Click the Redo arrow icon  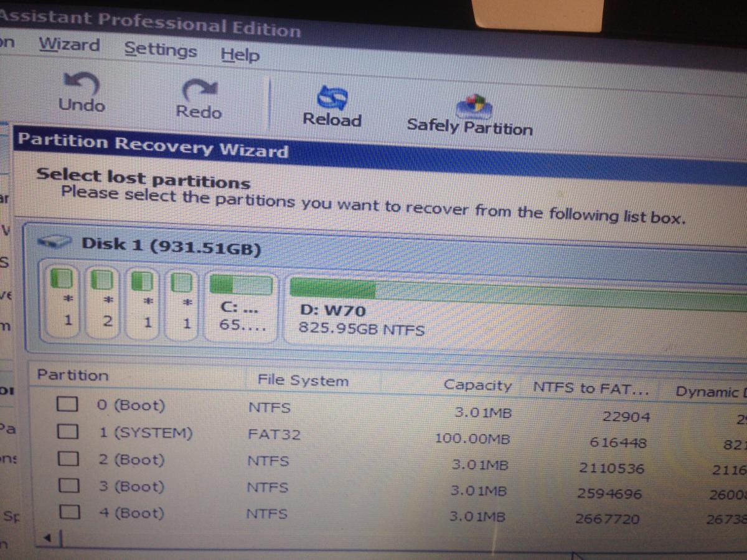(198, 88)
